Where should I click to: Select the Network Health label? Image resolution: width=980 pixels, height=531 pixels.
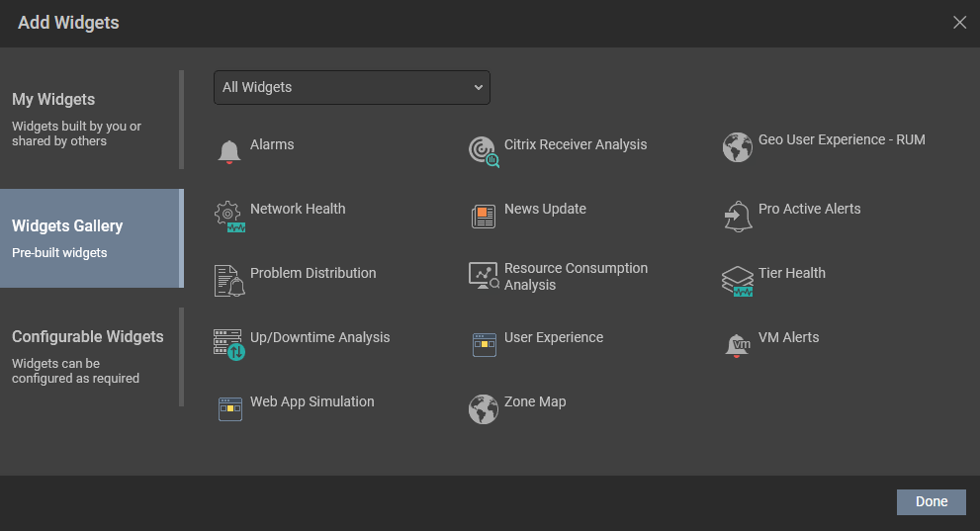298,209
